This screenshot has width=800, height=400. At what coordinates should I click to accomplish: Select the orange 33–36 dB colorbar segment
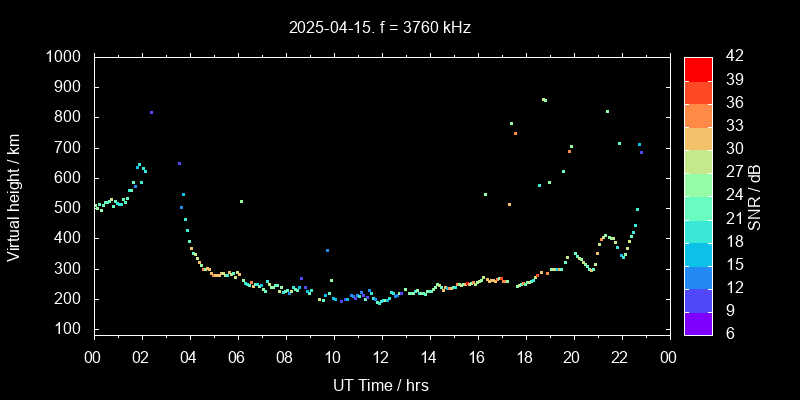(698, 115)
